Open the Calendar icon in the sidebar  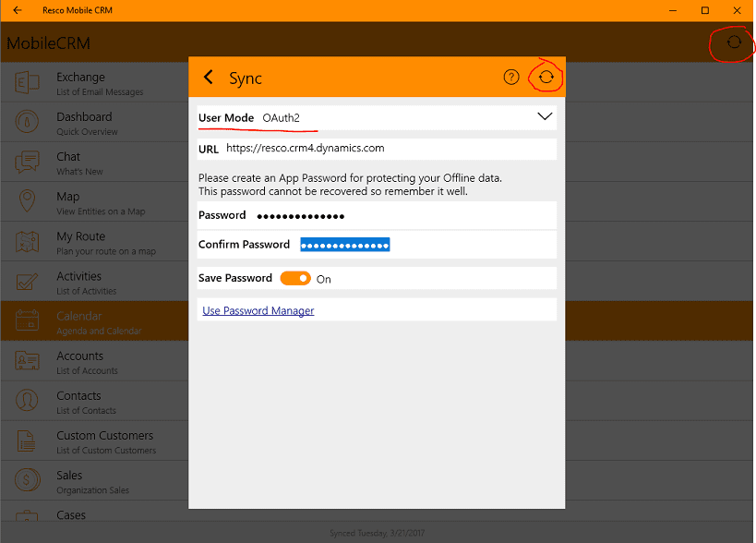pyautogui.click(x=27, y=320)
